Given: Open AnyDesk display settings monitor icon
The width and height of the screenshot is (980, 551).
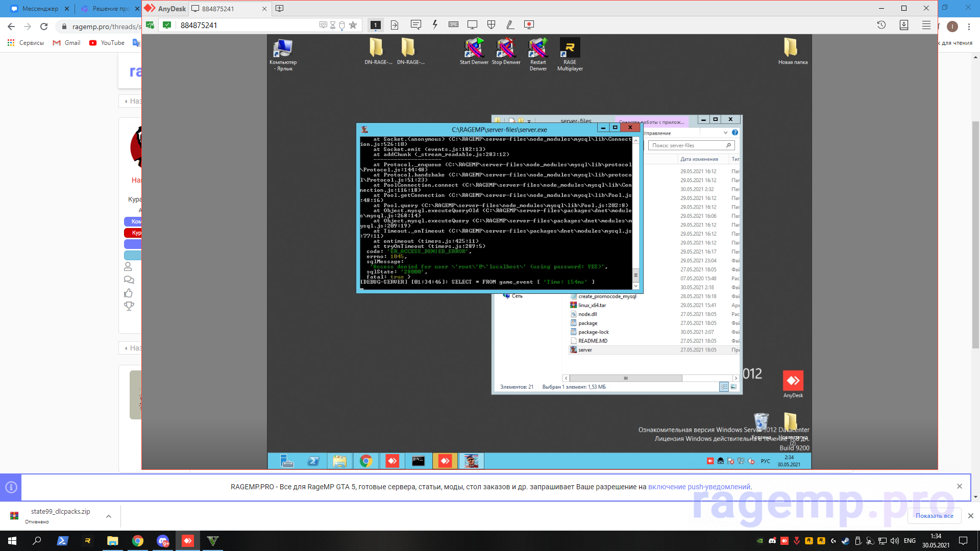Looking at the screenshot, I should pos(472,24).
